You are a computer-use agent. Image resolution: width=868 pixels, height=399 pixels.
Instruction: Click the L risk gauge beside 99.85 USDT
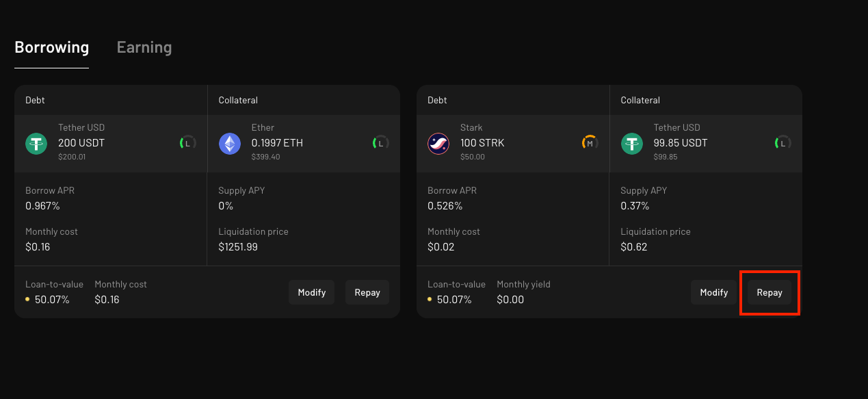coord(782,143)
